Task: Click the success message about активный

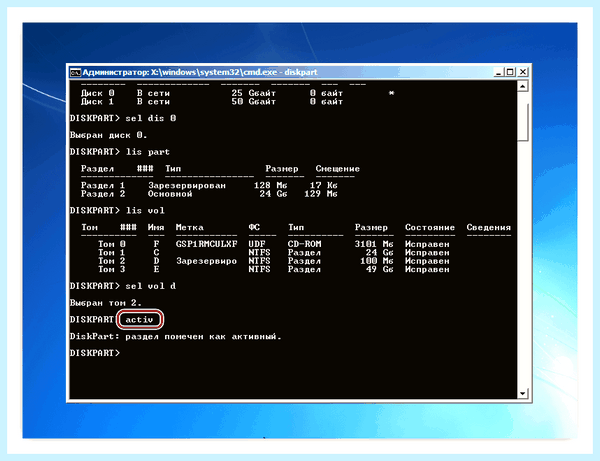Action: point(175,337)
